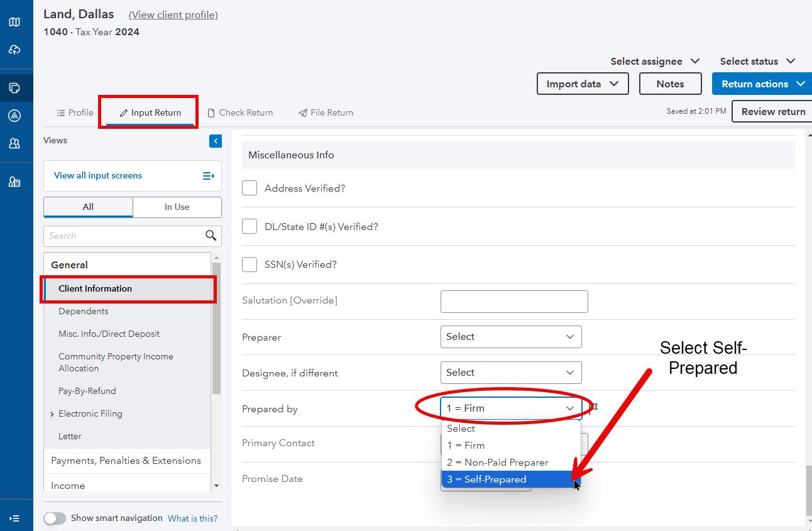This screenshot has width=812, height=531.
Task: Select the All views tab
Action: tap(88, 207)
